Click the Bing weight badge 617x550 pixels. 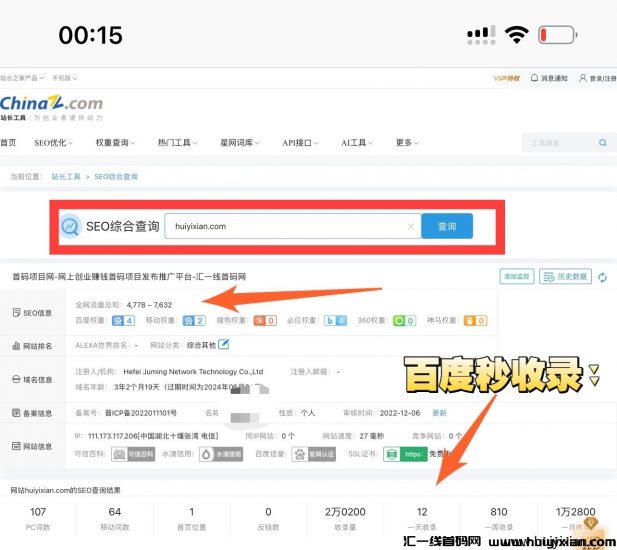335,321
